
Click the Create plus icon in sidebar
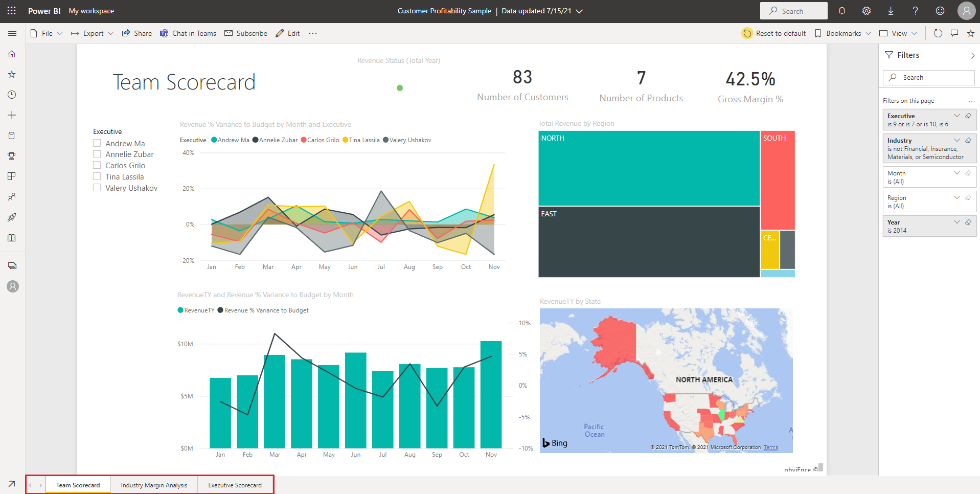pos(12,115)
